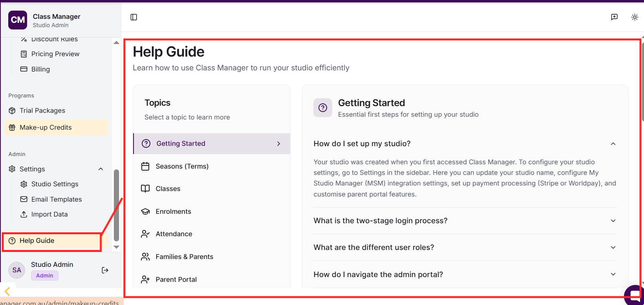Click the 'Studio Admin' user name
The width and height of the screenshot is (644, 305).
pos(52,265)
